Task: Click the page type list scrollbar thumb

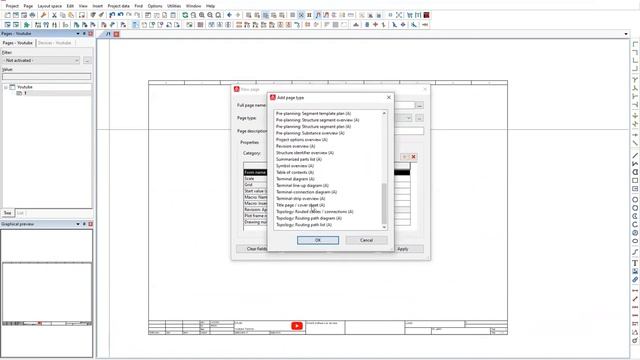Action: click(384, 203)
